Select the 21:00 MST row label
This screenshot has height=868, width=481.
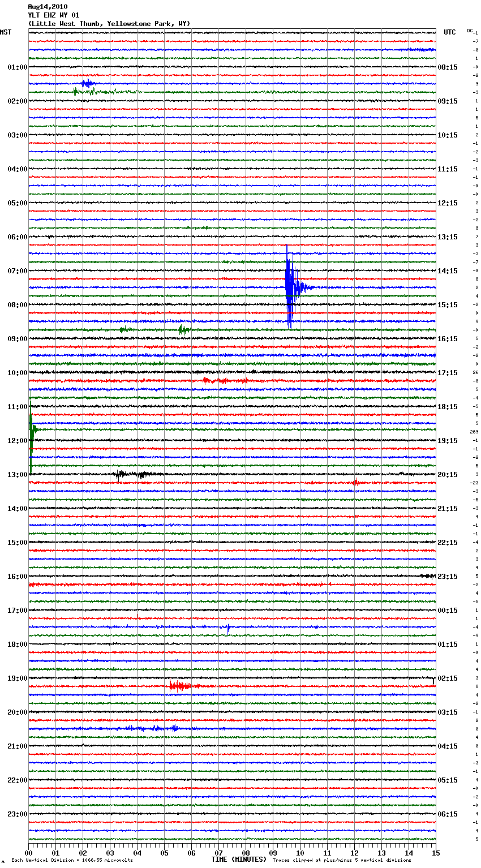click(x=17, y=746)
